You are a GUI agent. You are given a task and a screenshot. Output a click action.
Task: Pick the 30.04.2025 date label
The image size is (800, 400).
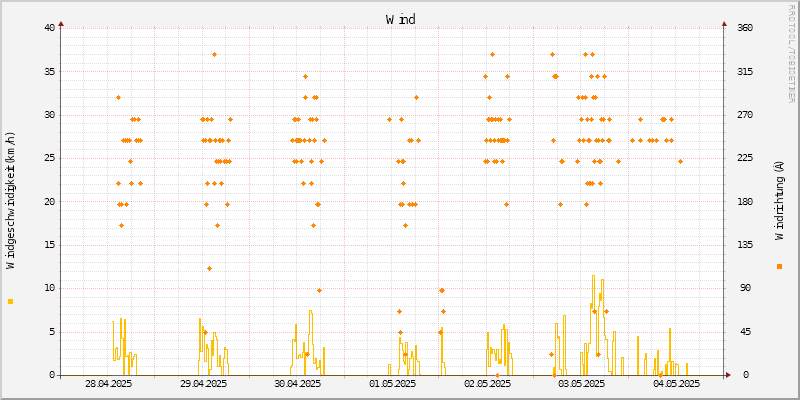(297, 384)
